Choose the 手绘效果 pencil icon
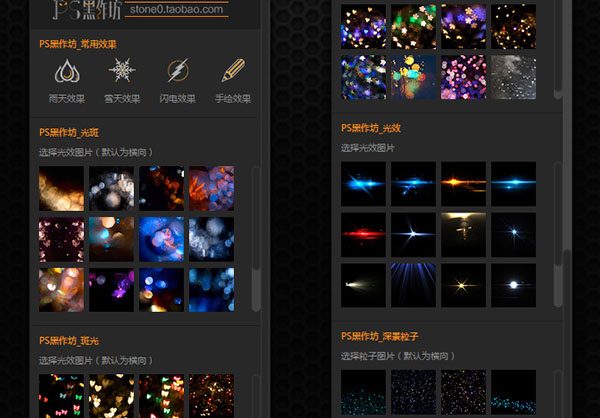600x418 pixels. click(x=233, y=72)
